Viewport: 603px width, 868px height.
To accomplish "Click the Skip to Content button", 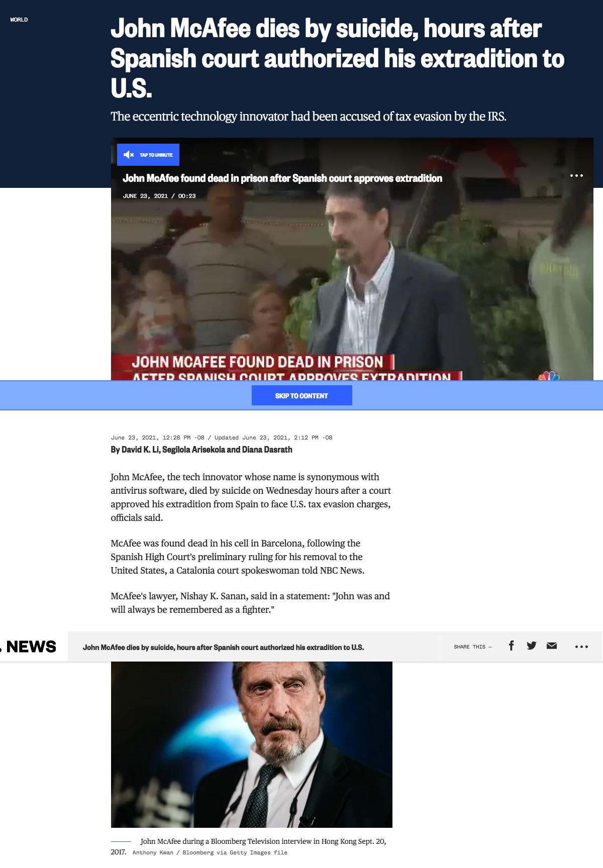I will pos(301,396).
